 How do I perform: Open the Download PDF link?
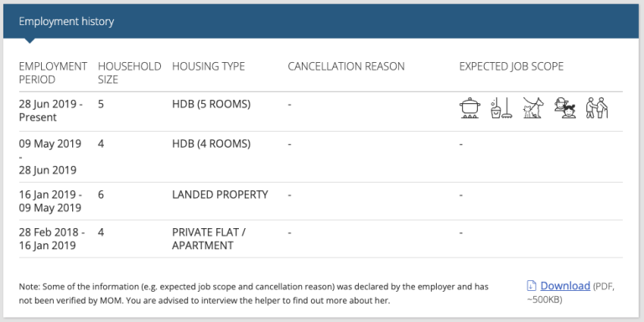tap(565, 285)
